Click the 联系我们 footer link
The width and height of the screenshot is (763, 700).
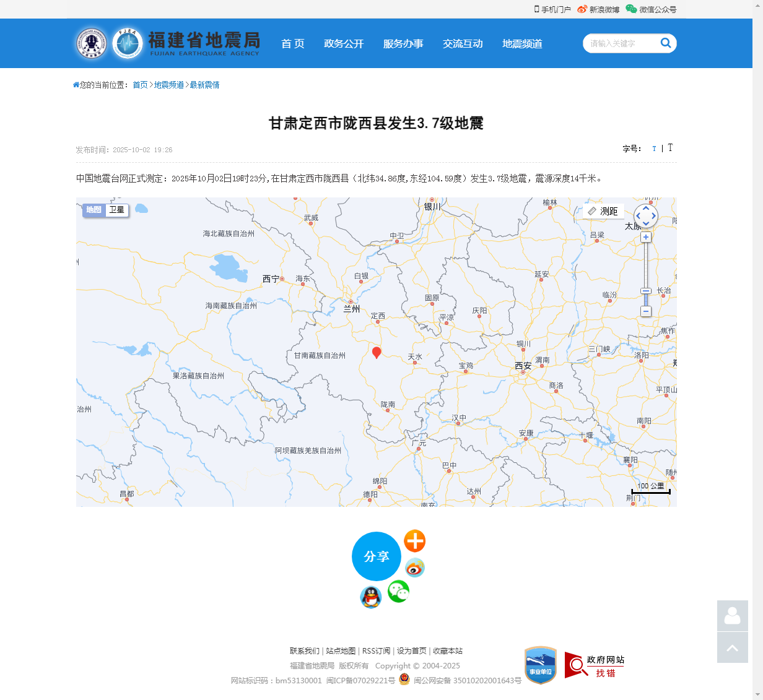303,651
